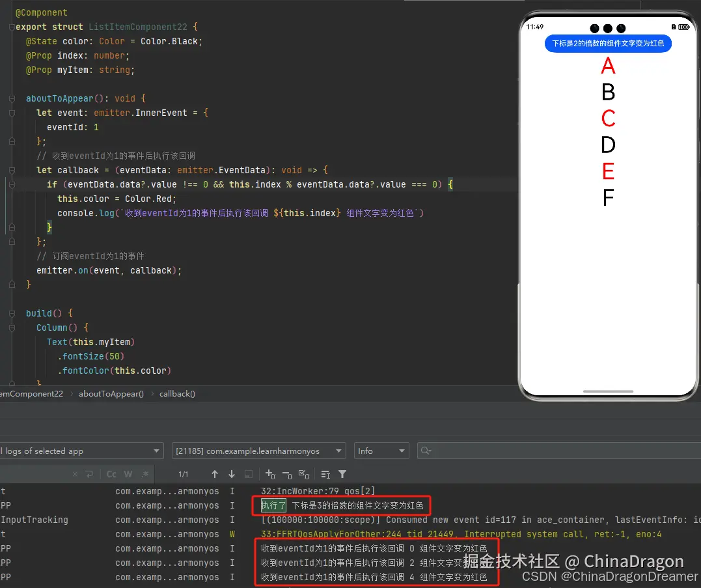
Task: Click the 11:49 clock in phone preview
Action: 534,27
